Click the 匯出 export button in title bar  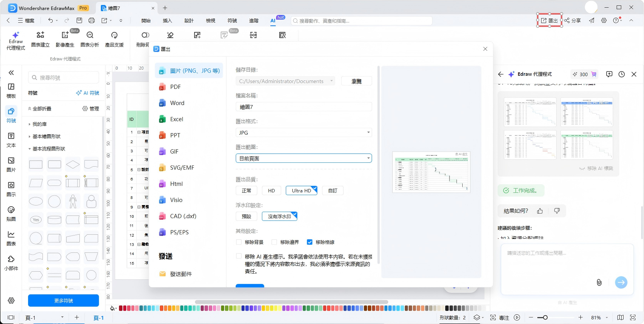[x=550, y=20]
